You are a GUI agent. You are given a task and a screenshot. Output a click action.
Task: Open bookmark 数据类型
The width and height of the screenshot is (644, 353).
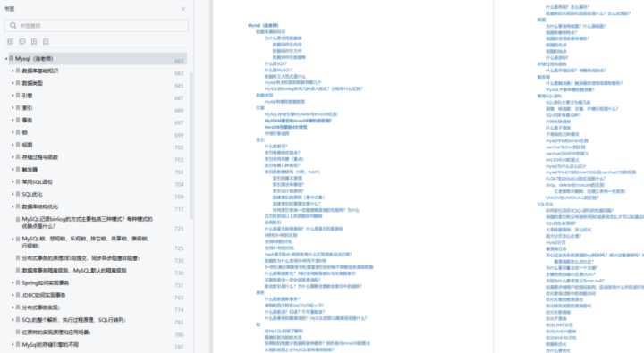click(32, 83)
